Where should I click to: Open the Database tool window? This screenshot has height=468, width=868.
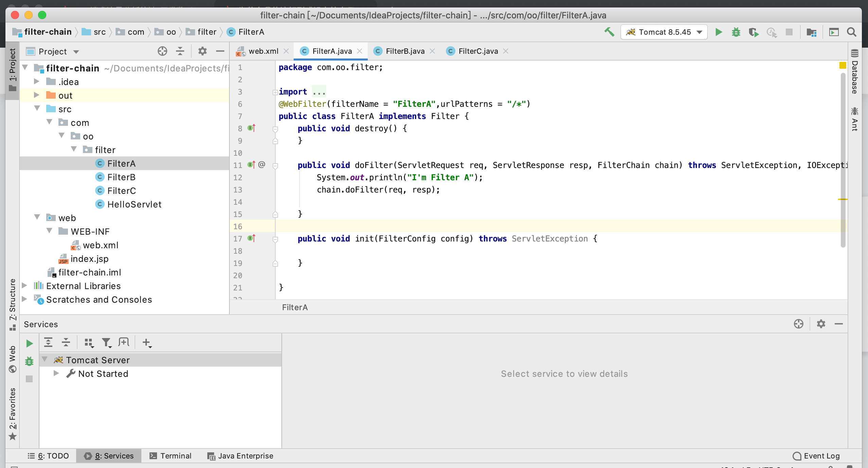855,72
